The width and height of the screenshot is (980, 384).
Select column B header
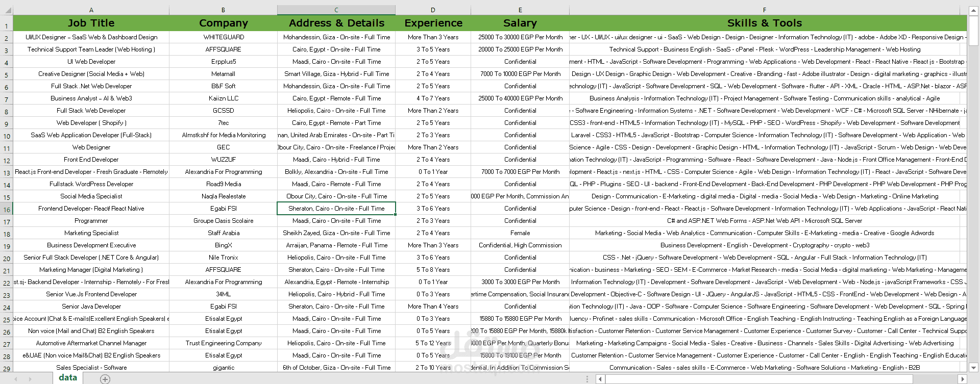224,10
